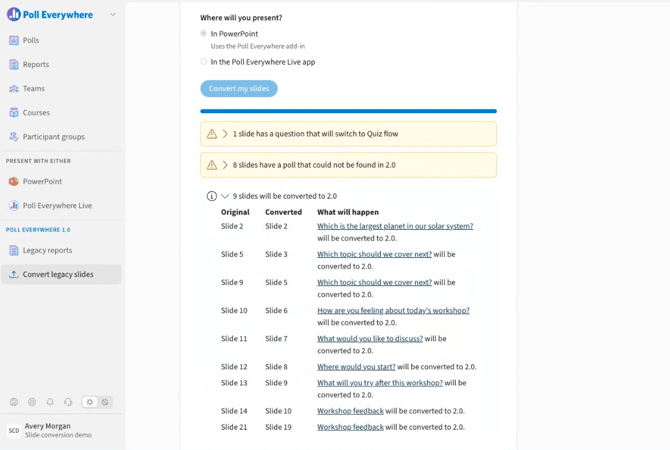Click the SCD account avatar
Screen dimensions: 670x450
14,430
